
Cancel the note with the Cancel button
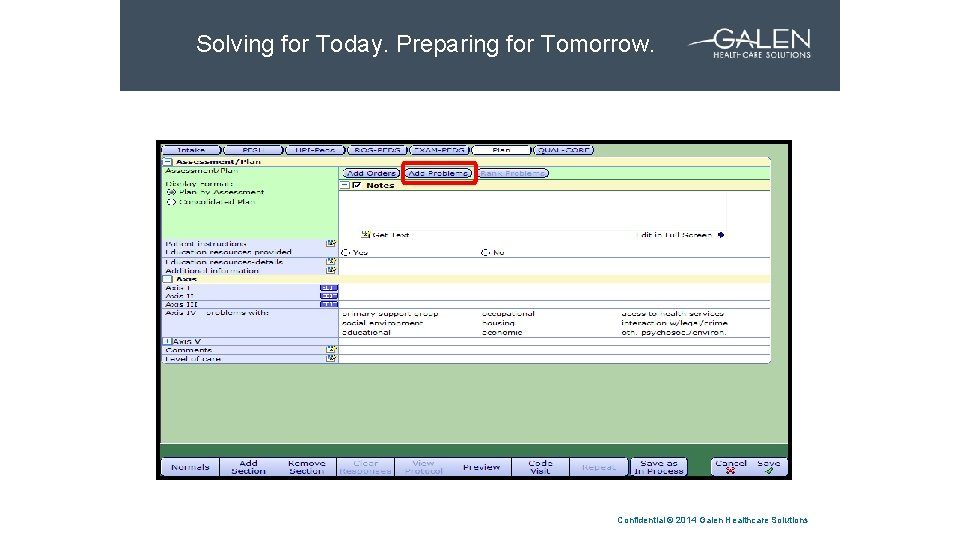click(x=731, y=467)
